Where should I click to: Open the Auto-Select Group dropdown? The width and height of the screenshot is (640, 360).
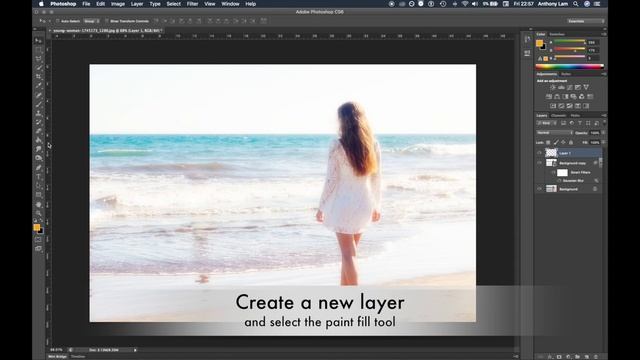(x=91, y=21)
